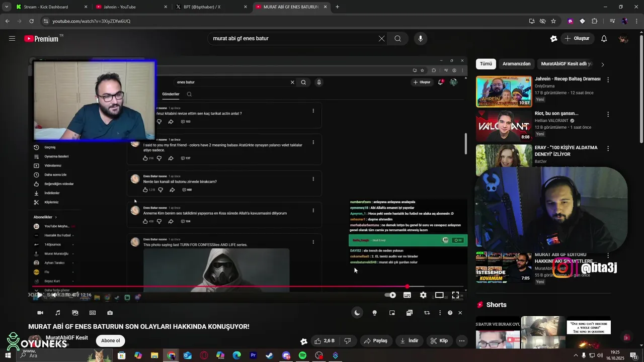The width and height of the screenshot is (644, 362).
Task: Open options for Riot, bu son şansın video
Action: (x=608, y=114)
